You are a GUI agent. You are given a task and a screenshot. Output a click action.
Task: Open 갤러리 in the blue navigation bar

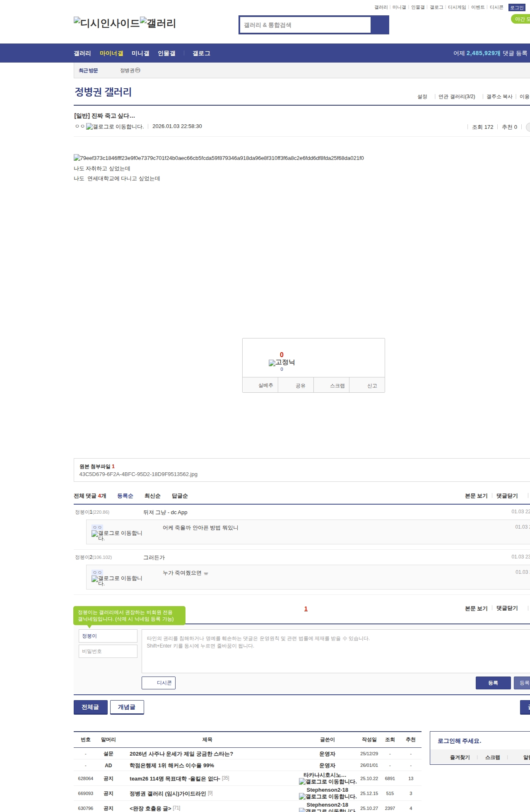point(82,53)
